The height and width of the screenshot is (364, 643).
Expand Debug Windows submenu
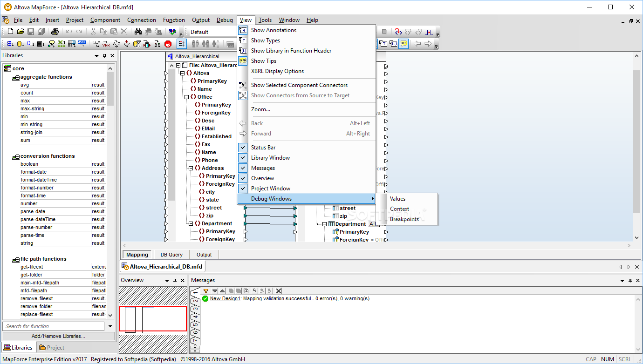coord(307,199)
